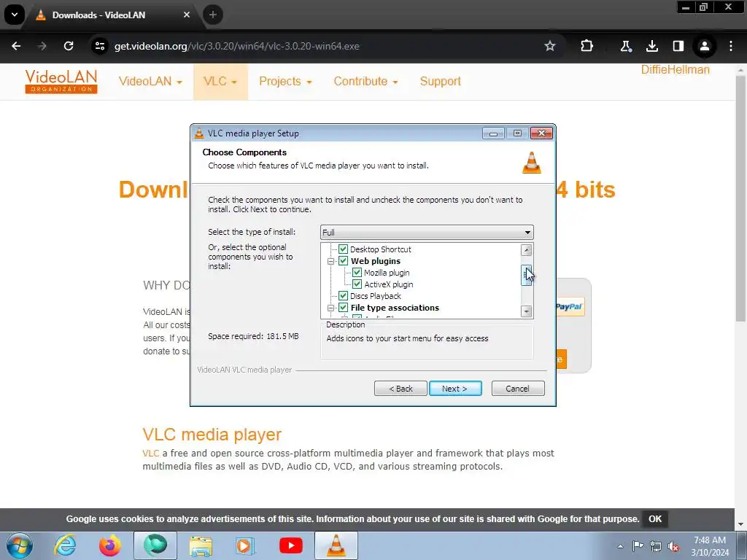Show hidden tray icons arrow
This screenshot has height=560, width=747.
[x=620, y=546]
